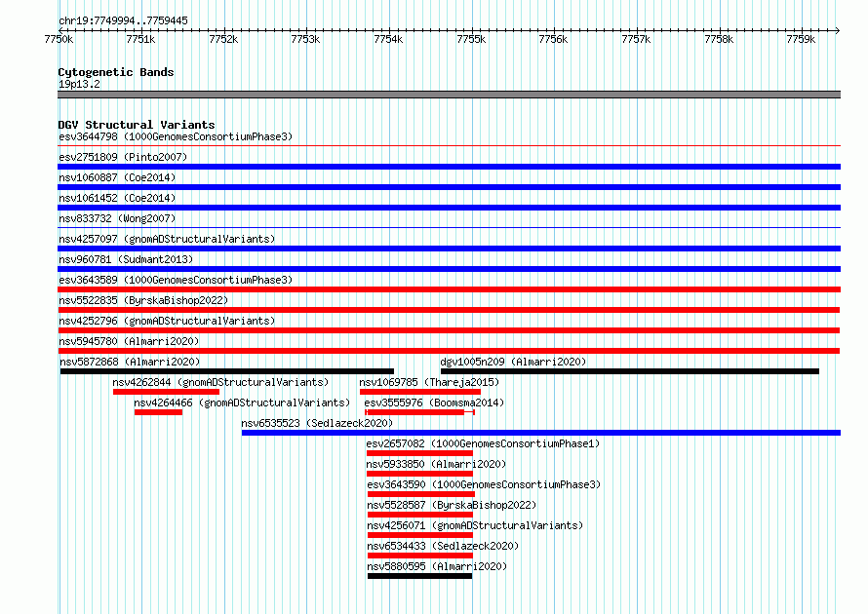Click the gray 19p13.2 cytogenetic band bar

[449, 95]
